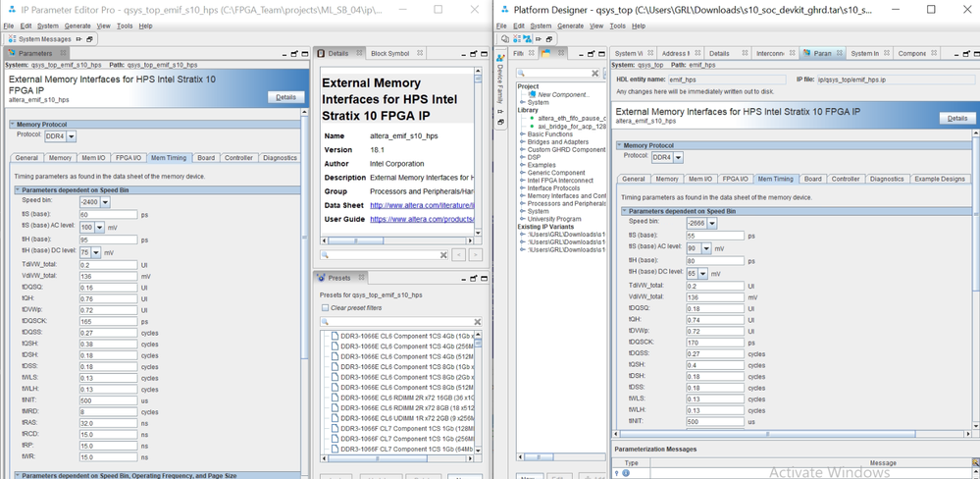Screen dimensions: 980x479
Task: Open Generate menu in Platform Designer
Action: 570,27
